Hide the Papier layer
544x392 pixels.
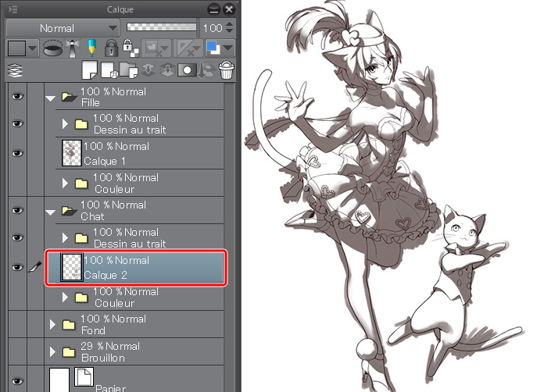click(17, 381)
